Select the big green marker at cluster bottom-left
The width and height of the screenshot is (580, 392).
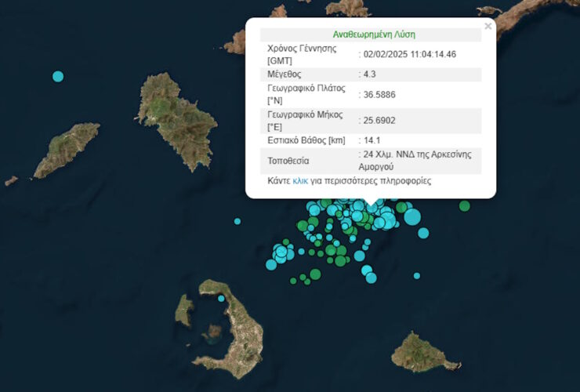(x=315, y=274)
